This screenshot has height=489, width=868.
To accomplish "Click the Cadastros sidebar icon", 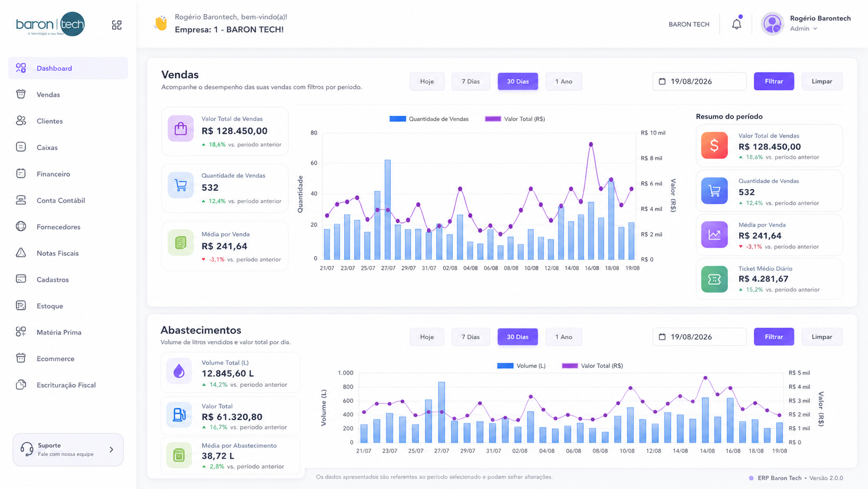I will tap(21, 279).
